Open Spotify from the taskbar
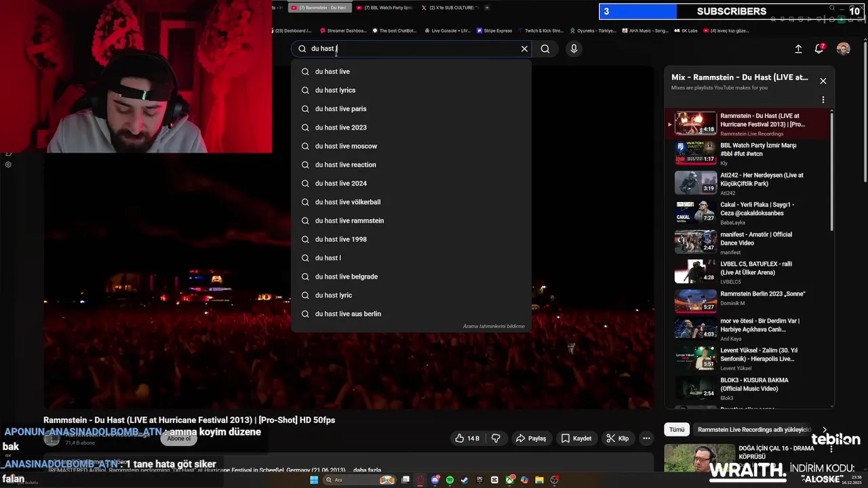The height and width of the screenshot is (488, 868). (x=450, y=480)
